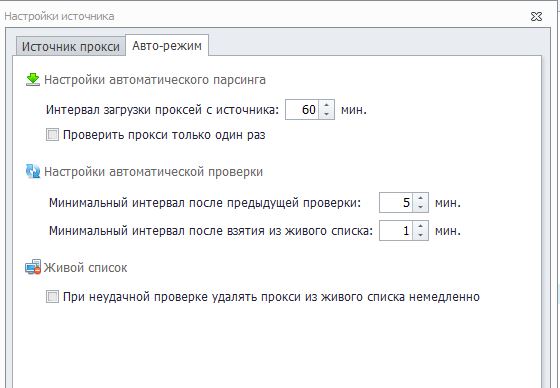Click the live-list interval field showing 1

[x=396, y=230]
